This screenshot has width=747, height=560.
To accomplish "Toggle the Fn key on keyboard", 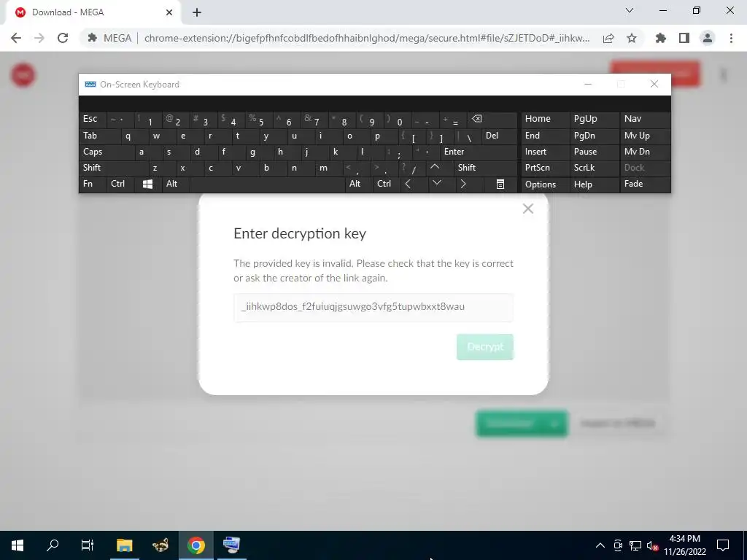I will pos(93,184).
